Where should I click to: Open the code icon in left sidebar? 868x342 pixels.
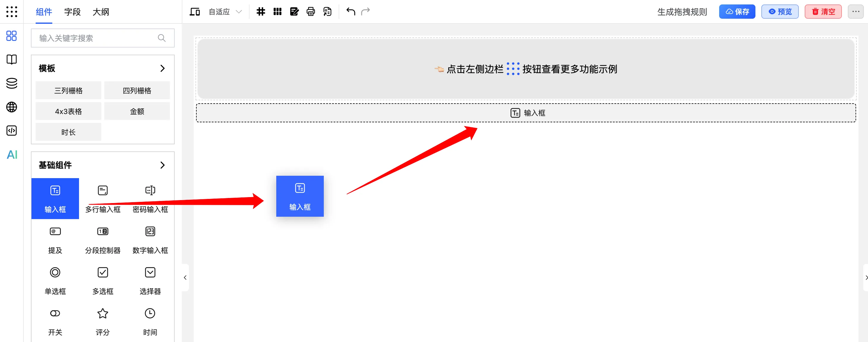click(12, 131)
